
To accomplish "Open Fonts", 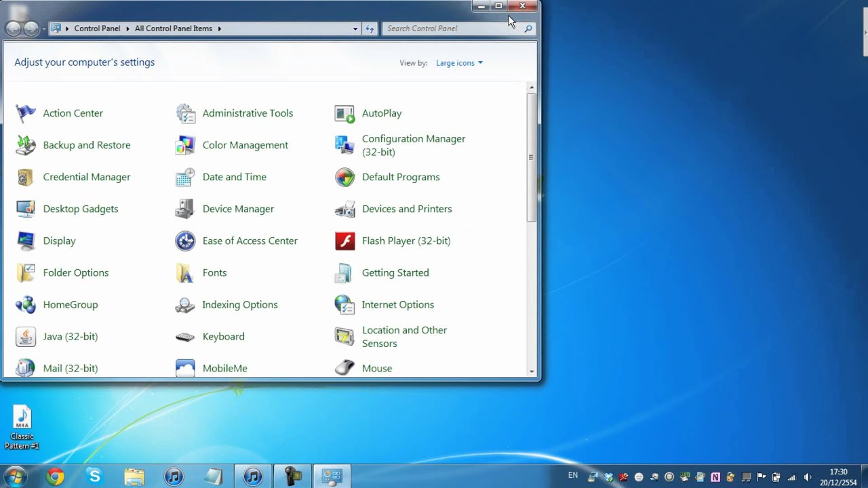I will [201, 272].
